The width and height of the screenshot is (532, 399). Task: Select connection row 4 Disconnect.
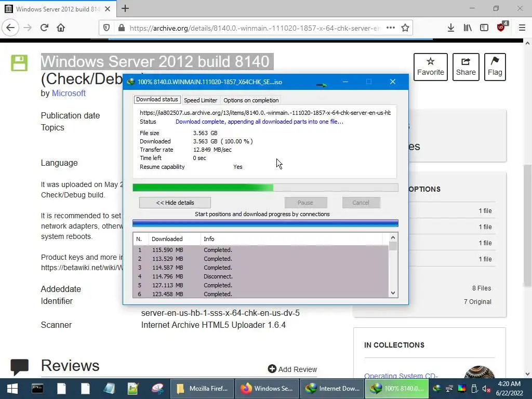point(261,276)
